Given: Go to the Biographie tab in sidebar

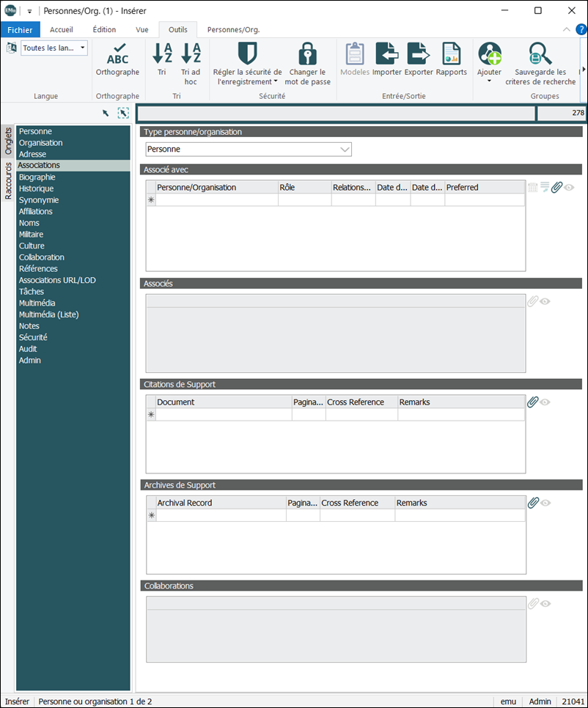Looking at the screenshot, I should click(x=37, y=177).
